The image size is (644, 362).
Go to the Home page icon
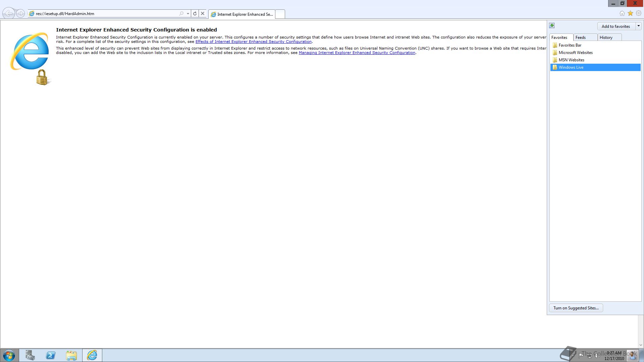coord(622,13)
